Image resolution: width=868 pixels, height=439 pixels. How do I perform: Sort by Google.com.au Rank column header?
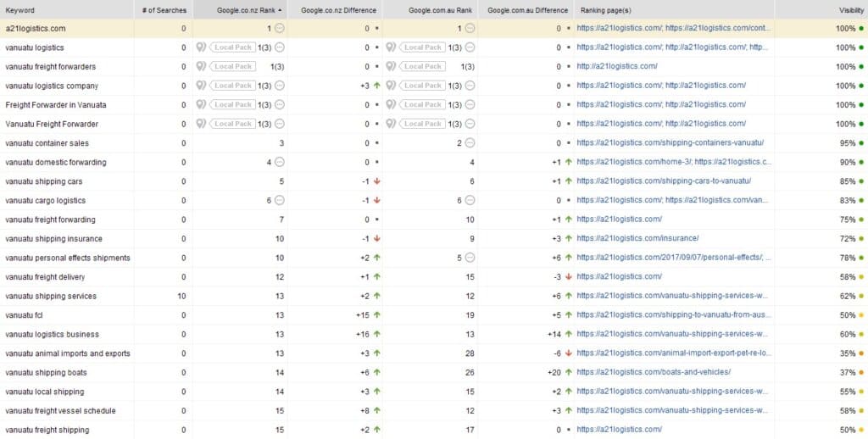tap(430, 10)
